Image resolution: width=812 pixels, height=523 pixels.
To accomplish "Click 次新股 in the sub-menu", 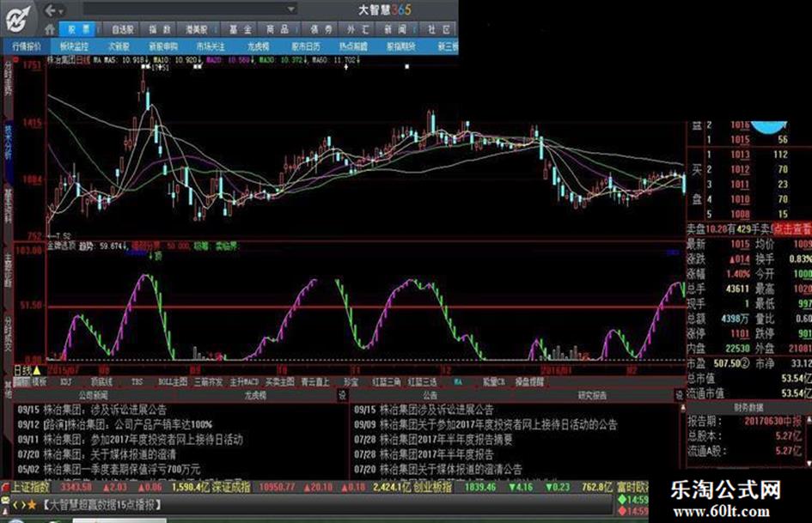I will coord(119,46).
